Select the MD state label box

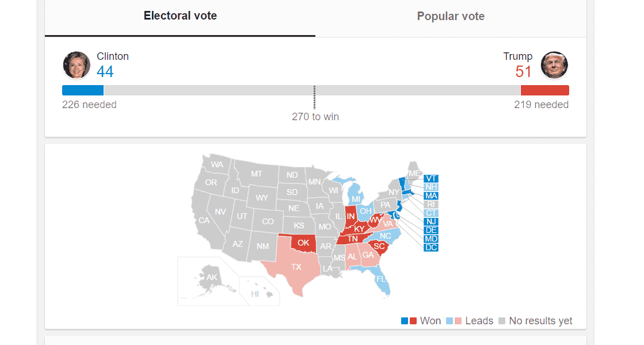[431, 239]
